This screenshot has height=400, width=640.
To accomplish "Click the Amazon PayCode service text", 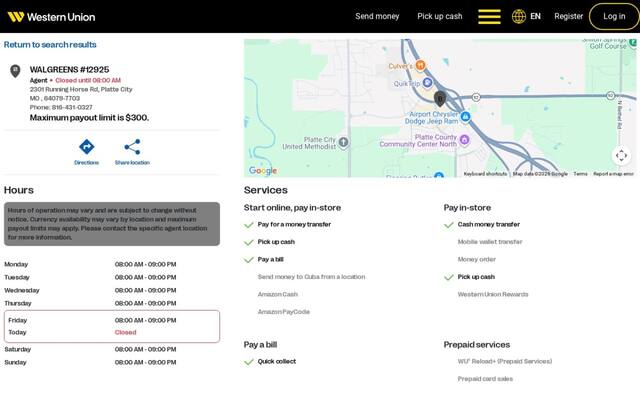I will [284, 312].
